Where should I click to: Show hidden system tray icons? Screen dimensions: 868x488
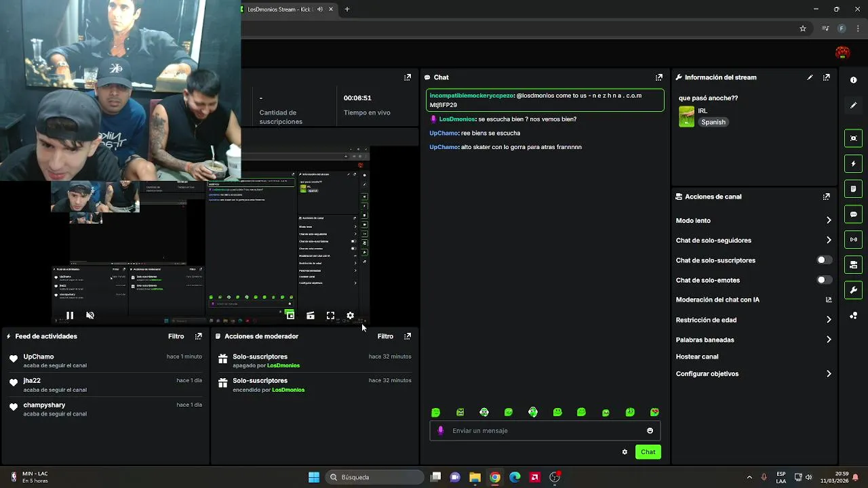(x=749, y=477)
